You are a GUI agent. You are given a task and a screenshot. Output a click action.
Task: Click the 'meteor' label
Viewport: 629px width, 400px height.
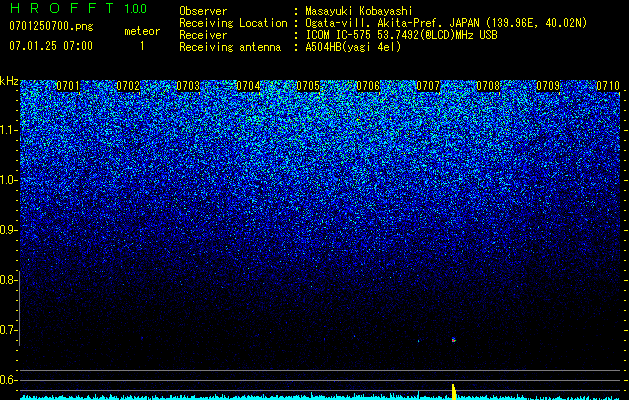click(x=142, y=31)
